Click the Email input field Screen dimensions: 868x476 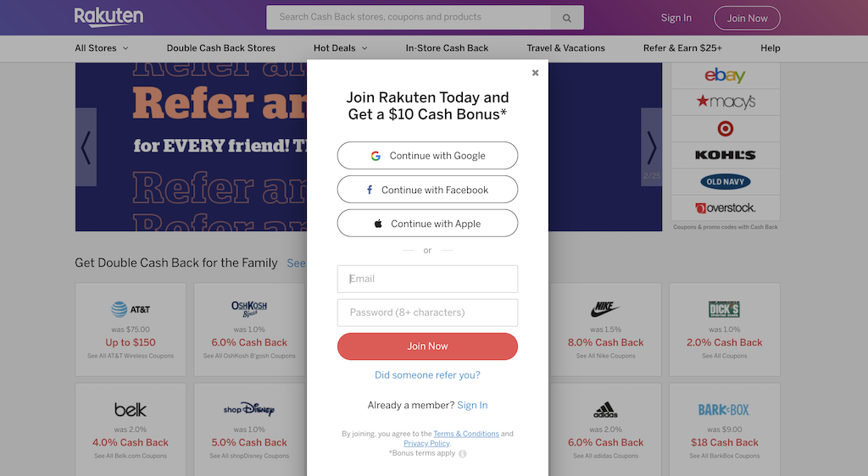click(x=427, y=279)
